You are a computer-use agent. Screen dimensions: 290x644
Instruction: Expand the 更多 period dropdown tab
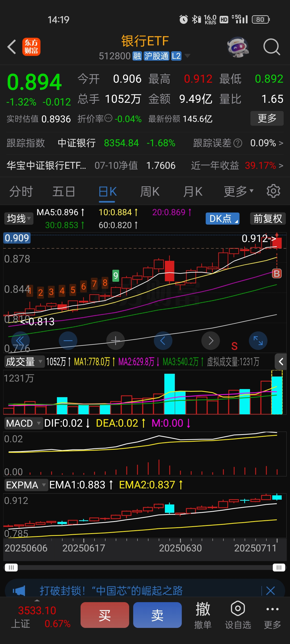click(239, 191)
